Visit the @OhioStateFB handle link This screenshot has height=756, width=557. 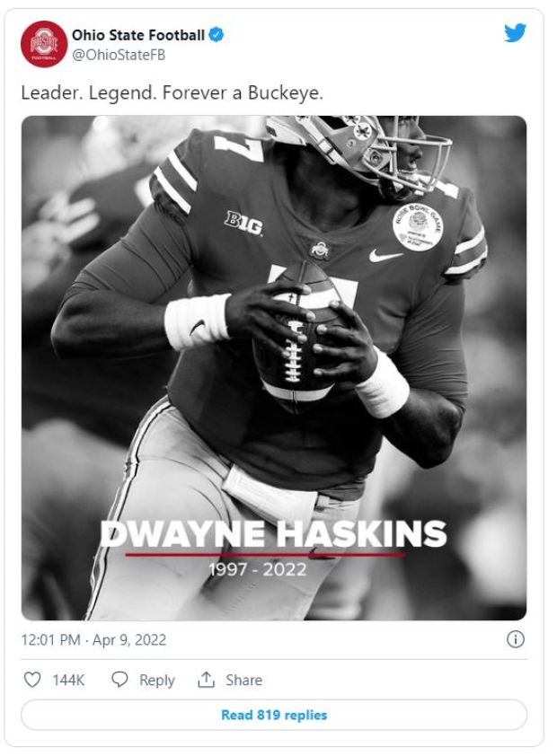coord(119,55)
